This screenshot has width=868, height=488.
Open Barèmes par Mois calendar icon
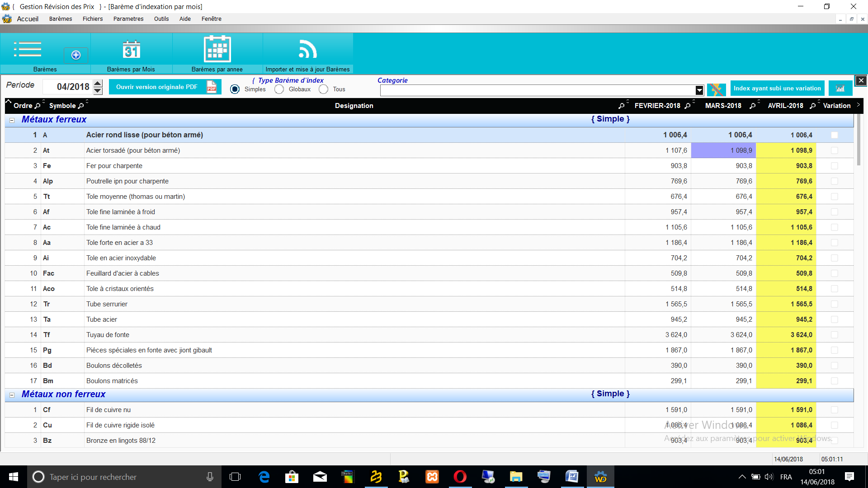(131, 49)
